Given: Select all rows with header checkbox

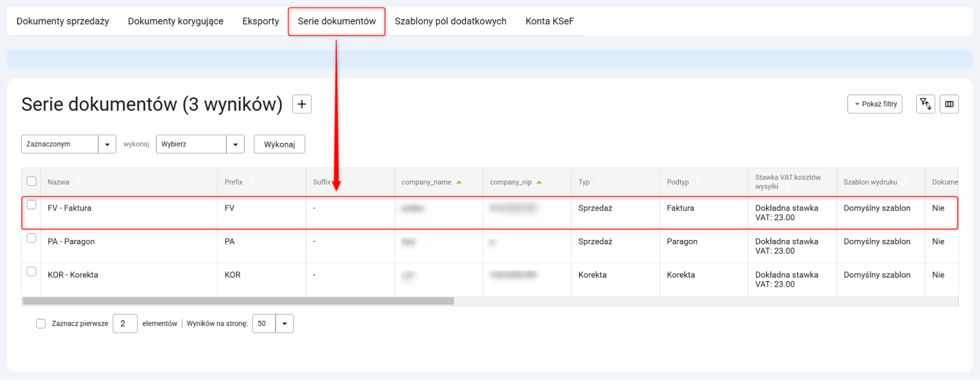Looking at the screenshot, I should pyautogui.click(x=31, y=181).
